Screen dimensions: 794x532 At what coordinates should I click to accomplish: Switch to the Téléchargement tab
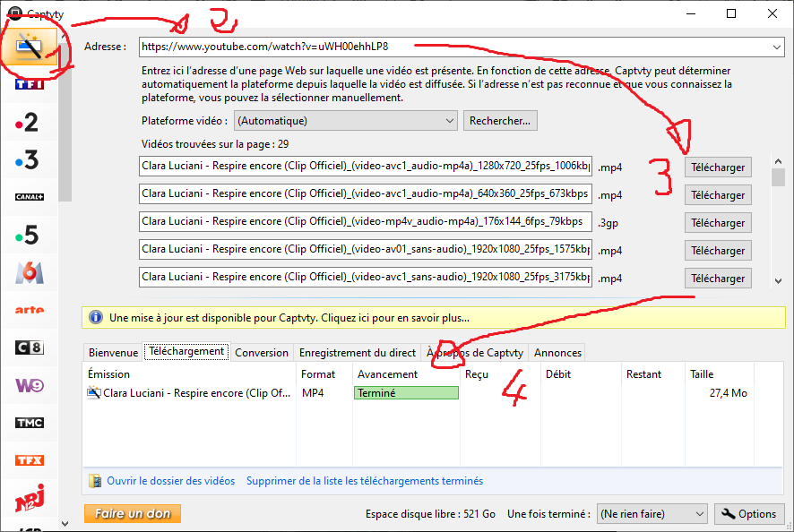[186, 351]
